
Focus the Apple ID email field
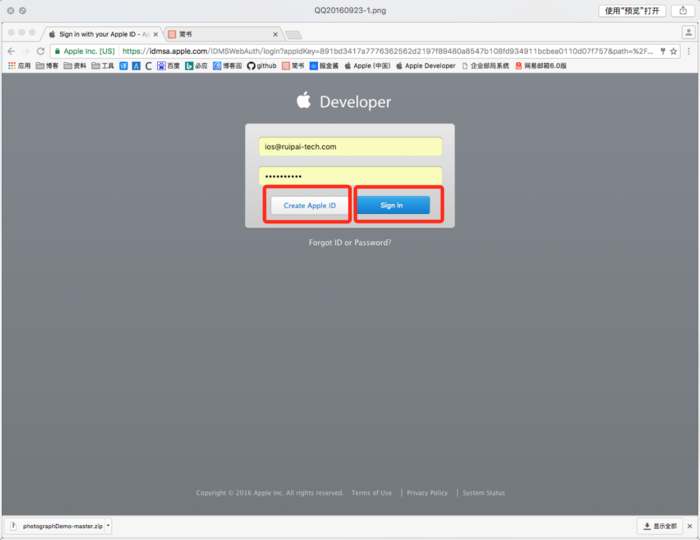350,146
